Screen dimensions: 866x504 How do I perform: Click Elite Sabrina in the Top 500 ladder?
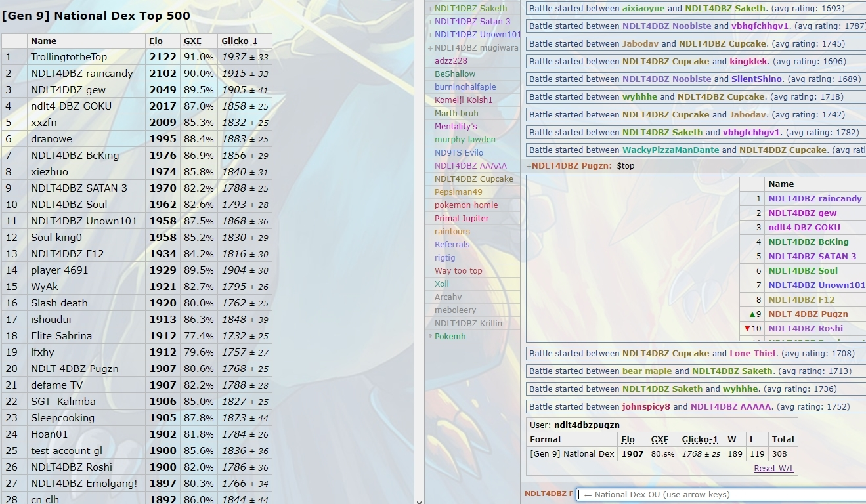pyautogui.click(x=61, y=336)
